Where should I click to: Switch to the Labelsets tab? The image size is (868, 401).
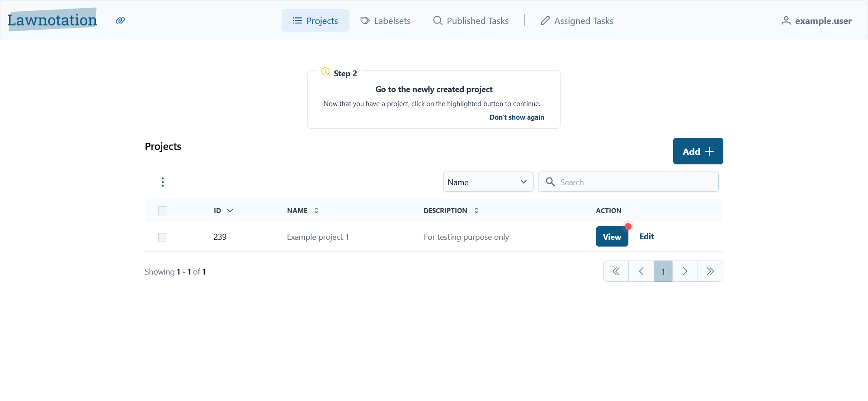pyautogui.click(x=386, y=21)
